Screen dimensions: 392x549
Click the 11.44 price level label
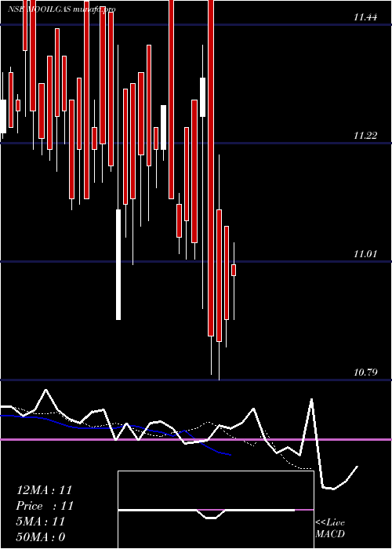click(x=365, y=17)
